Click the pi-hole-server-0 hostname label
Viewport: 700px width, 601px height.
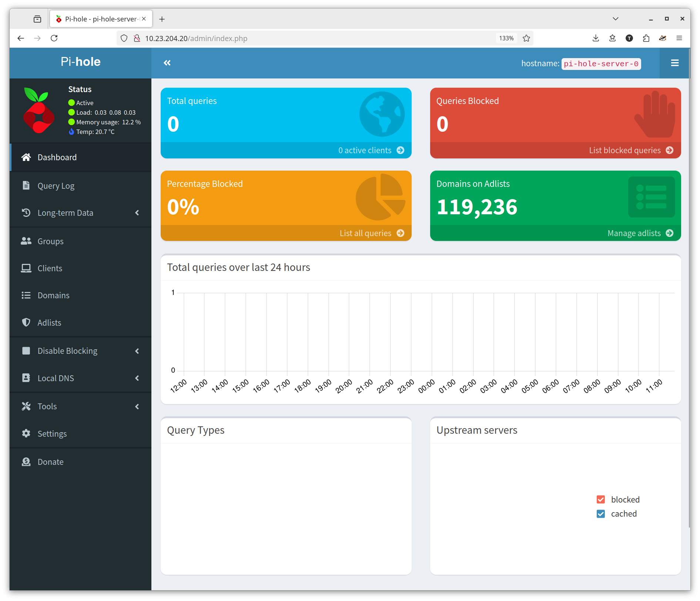click(x=601, y=64)
